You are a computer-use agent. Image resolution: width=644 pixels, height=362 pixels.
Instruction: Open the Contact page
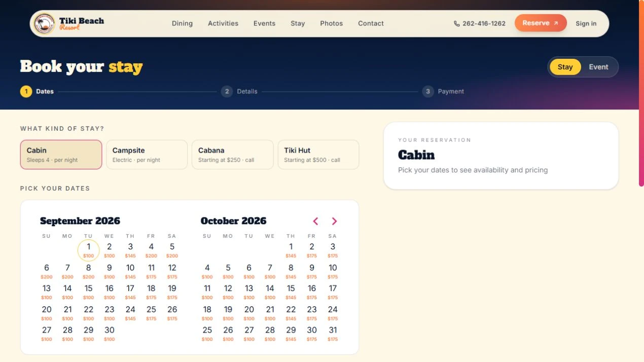(371, 23)
